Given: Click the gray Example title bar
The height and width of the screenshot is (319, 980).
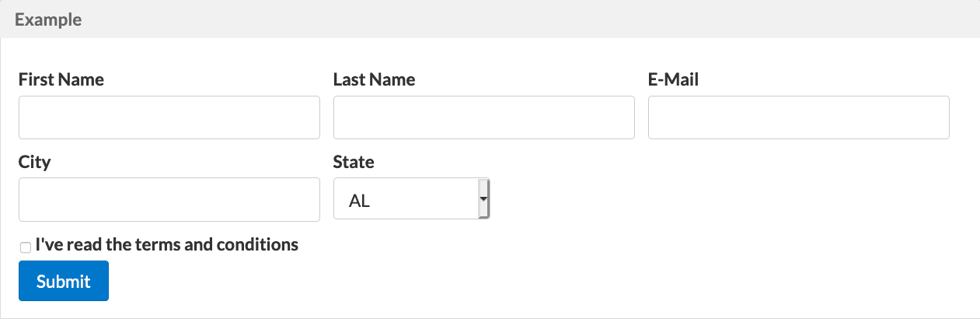Looking at the screenshot, I should coord(490,19).
